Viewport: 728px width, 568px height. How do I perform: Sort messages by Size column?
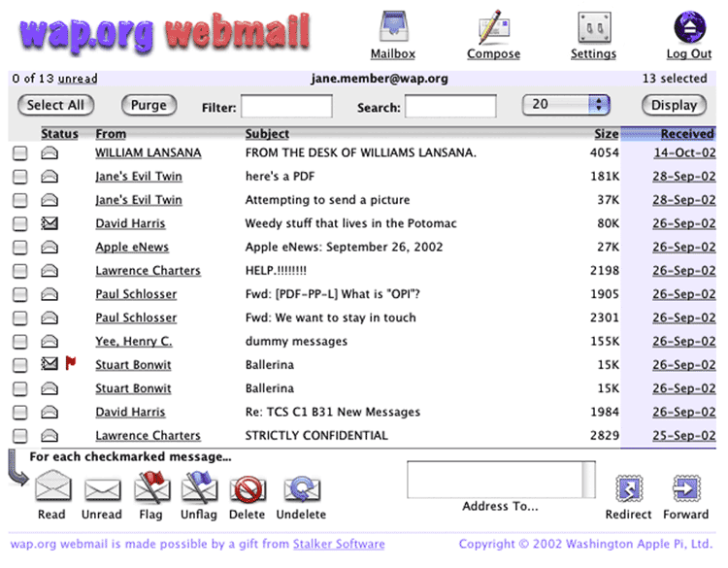click(607, 134)
